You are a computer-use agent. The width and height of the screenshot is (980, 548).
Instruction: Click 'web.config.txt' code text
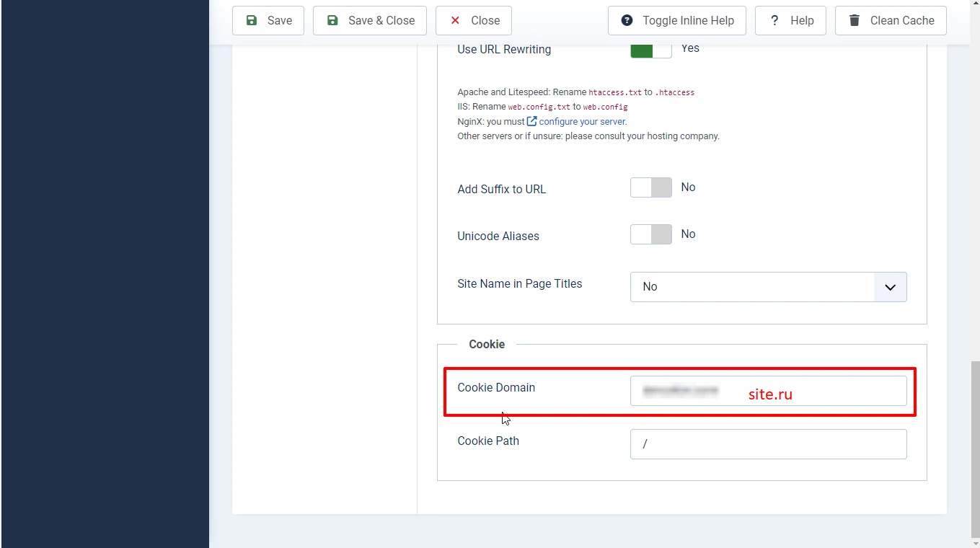pos(539,107)
